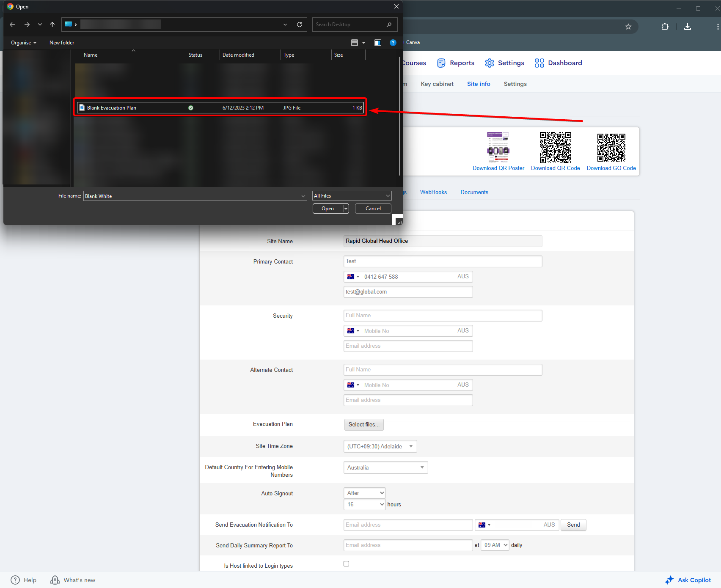Click the Up one level arrow
The height and width of the screenshot is (588, 721).
coord(52,25)
